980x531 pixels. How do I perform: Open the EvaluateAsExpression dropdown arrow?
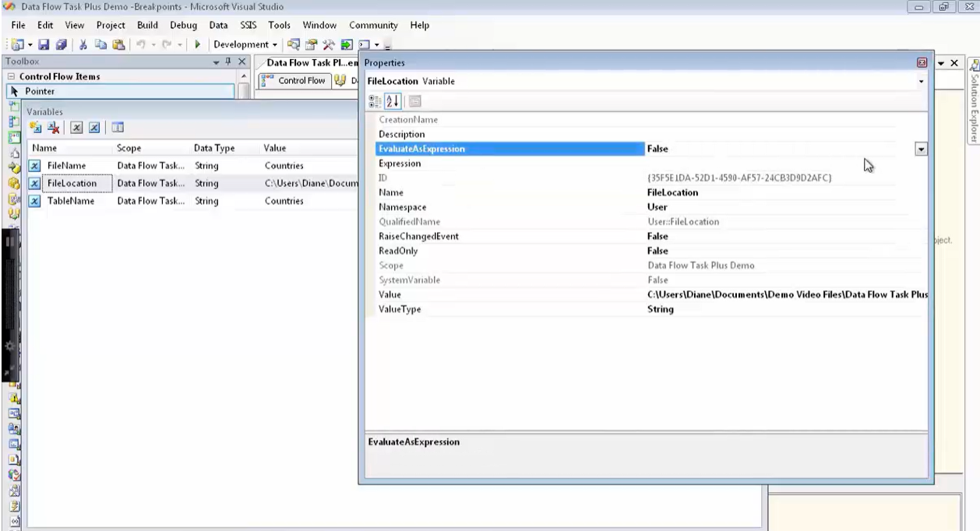[921, 149]
